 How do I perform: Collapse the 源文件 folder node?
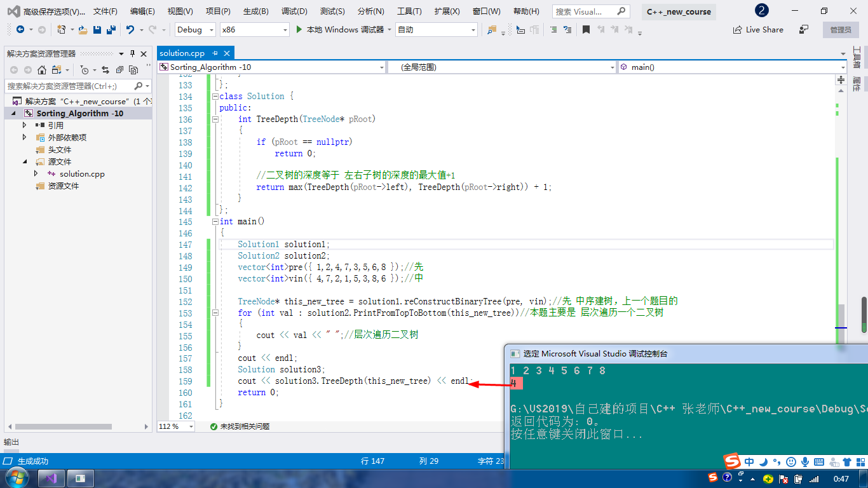pos(24,161)
